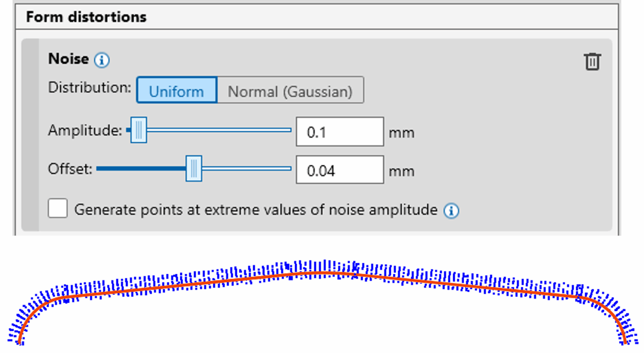Open info icon beside extreme values option

click(x=451, y=210)
